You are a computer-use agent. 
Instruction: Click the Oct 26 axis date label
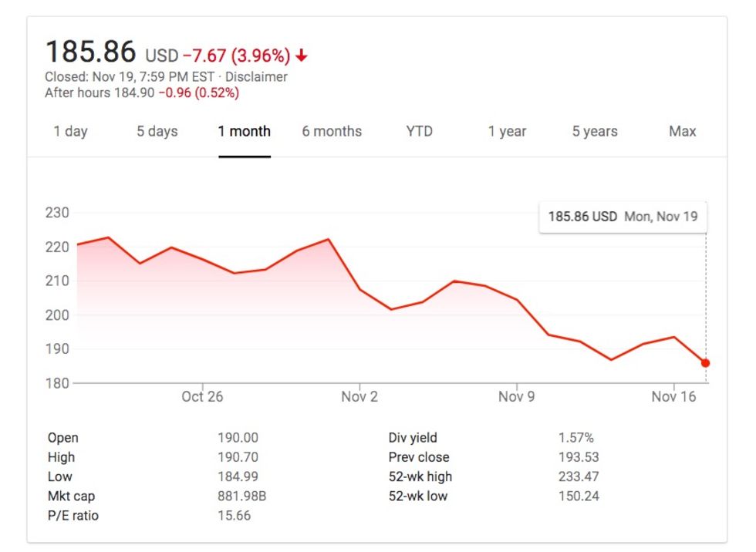[x=203, y=396]
